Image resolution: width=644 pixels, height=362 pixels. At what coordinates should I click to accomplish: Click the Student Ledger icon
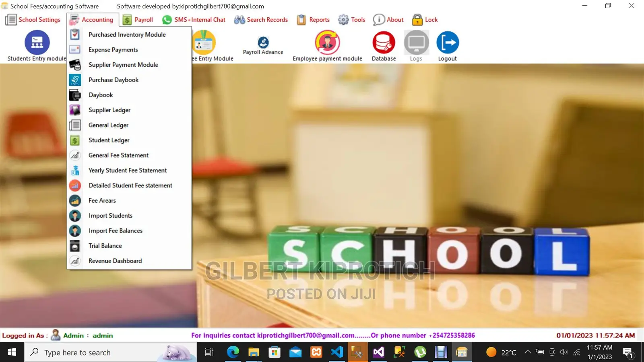tap(75, 140)
